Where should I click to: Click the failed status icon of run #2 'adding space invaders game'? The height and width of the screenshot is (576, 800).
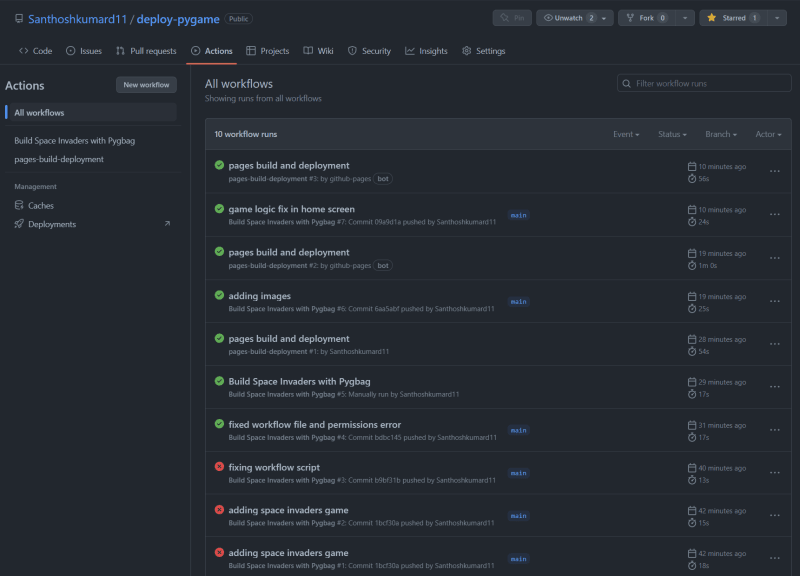pyautogui.click(x=219, y=510)
